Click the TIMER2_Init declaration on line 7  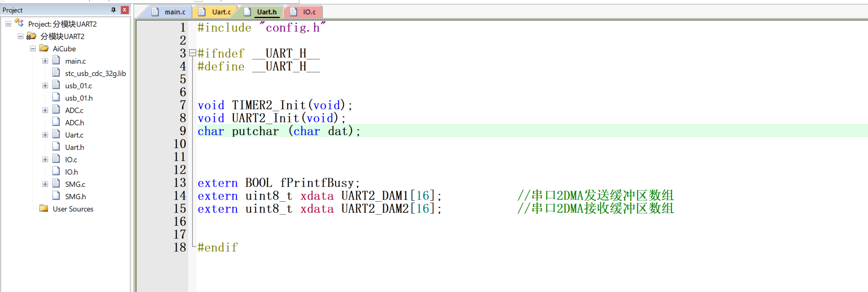[x=275, y=105]
